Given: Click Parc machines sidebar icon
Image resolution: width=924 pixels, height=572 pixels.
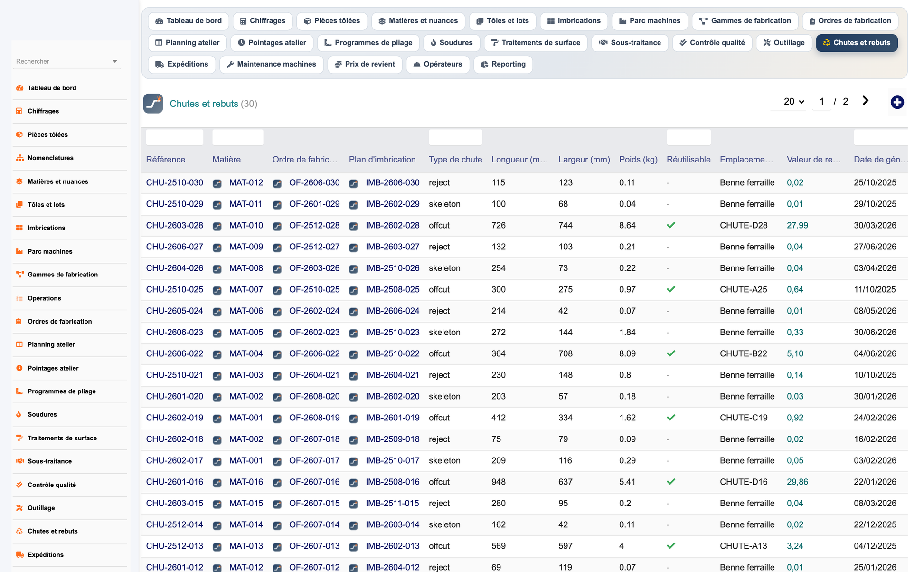Looking at the screenshot, I should (19, 251).
